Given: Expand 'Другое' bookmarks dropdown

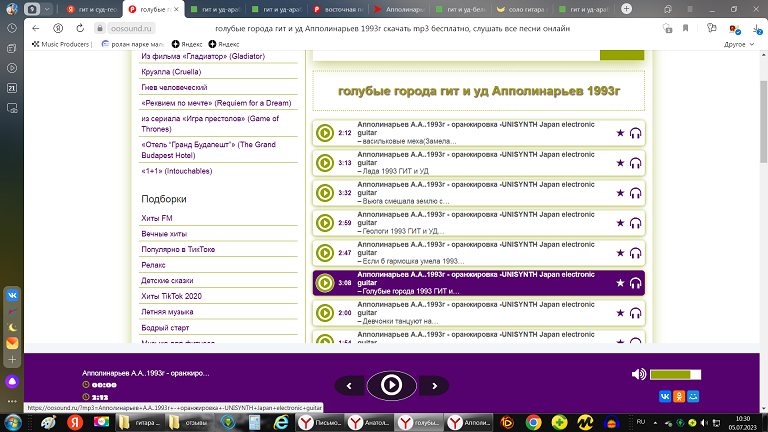Looking at the screenshot, I should pyautogui.click(x=739, y=44).
